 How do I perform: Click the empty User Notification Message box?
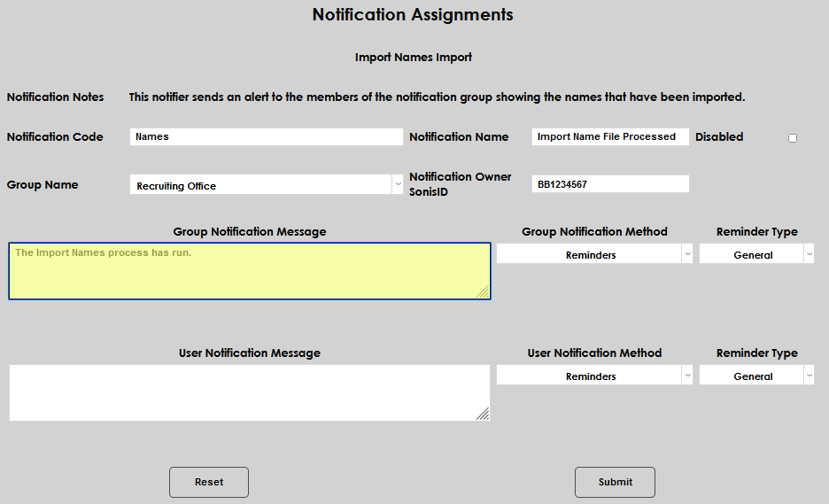[x=249, y=392]
